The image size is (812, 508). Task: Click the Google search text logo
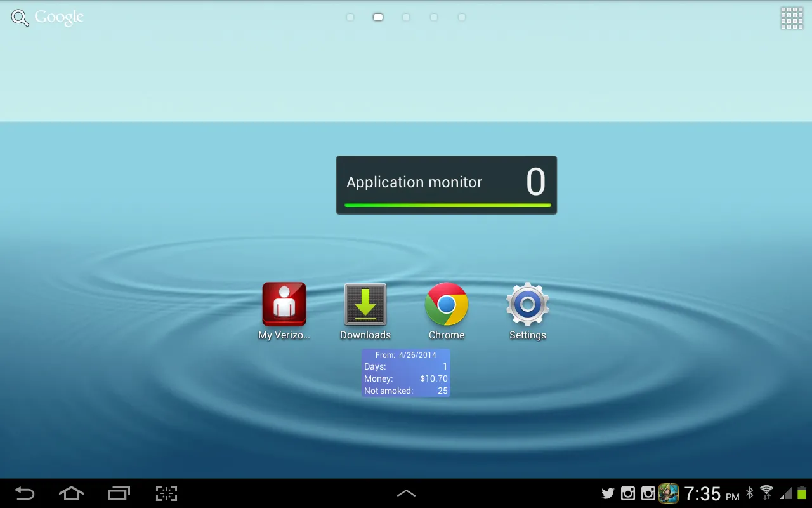pyautogui.click(x=59, y=18)
